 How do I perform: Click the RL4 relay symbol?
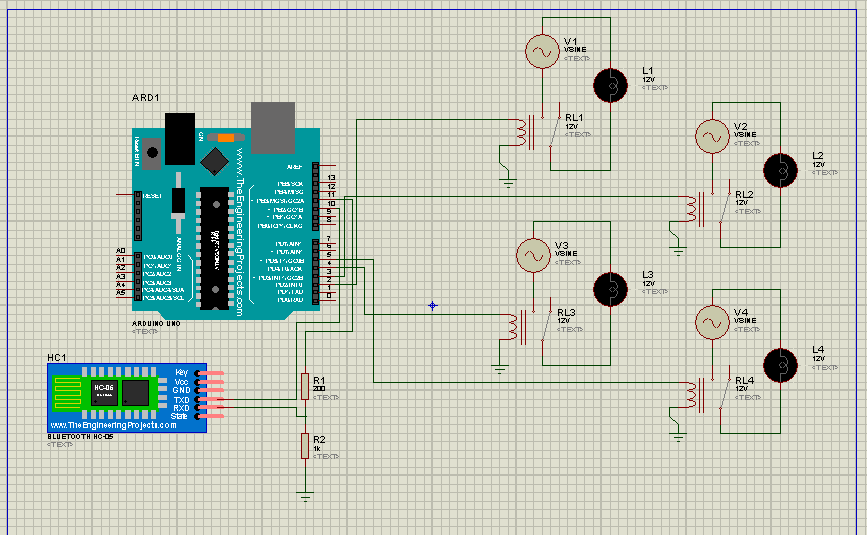pyautogui.click(x=709, y=395)
